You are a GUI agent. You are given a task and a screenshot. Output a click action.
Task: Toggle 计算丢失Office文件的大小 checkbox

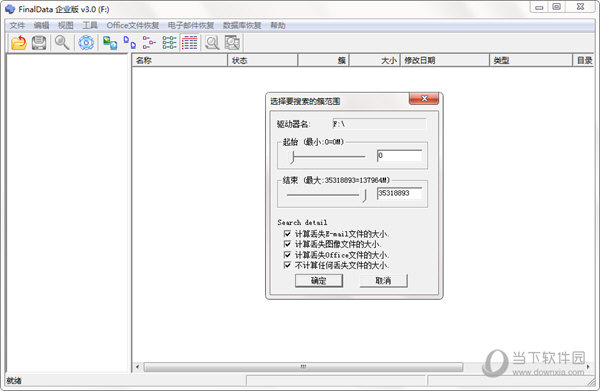287,254
